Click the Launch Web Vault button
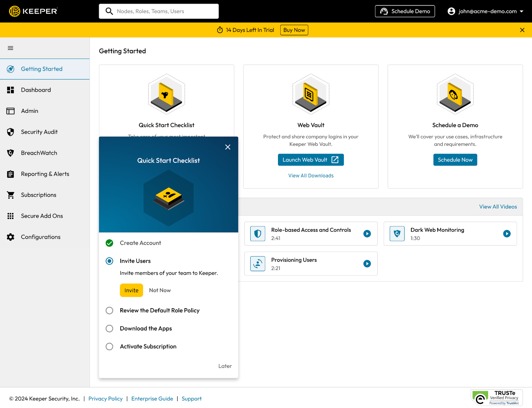The height and width of the screenshot is (408, 532). click(311, 160)
